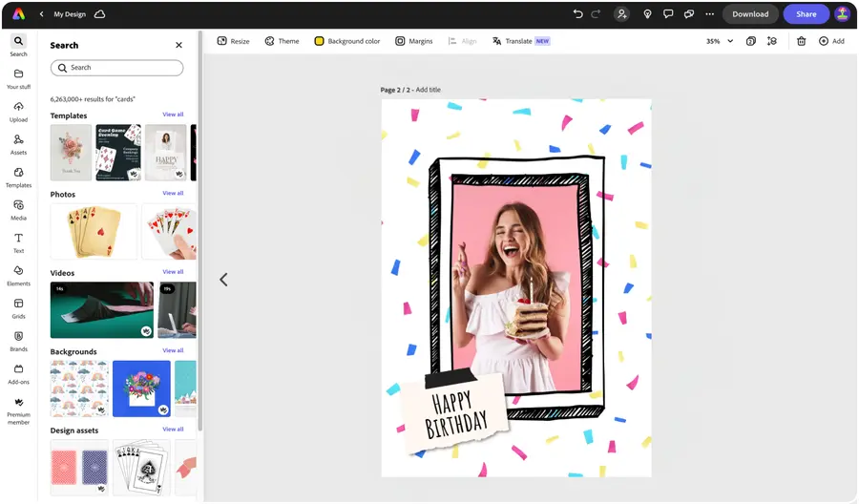Viewport: 859px width, 504px height.
Task: Go to the previous page with the left chevron
Action: point(223,280)
